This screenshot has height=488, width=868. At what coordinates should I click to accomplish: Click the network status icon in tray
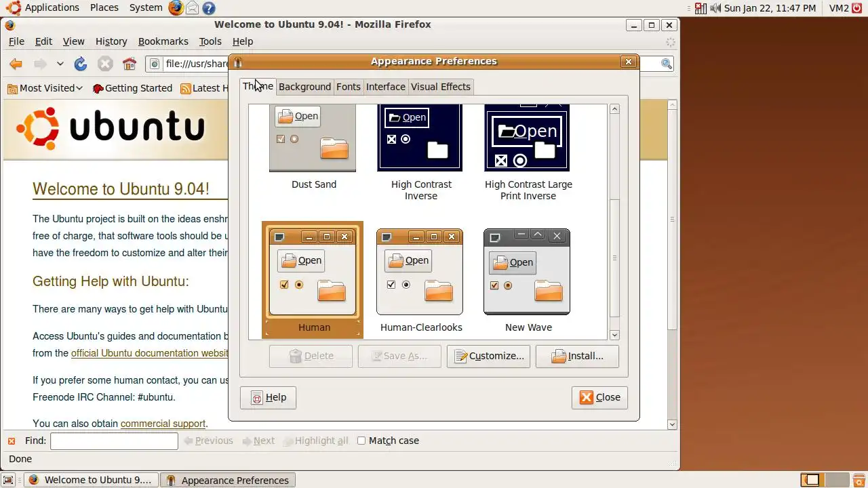(701, 8)
